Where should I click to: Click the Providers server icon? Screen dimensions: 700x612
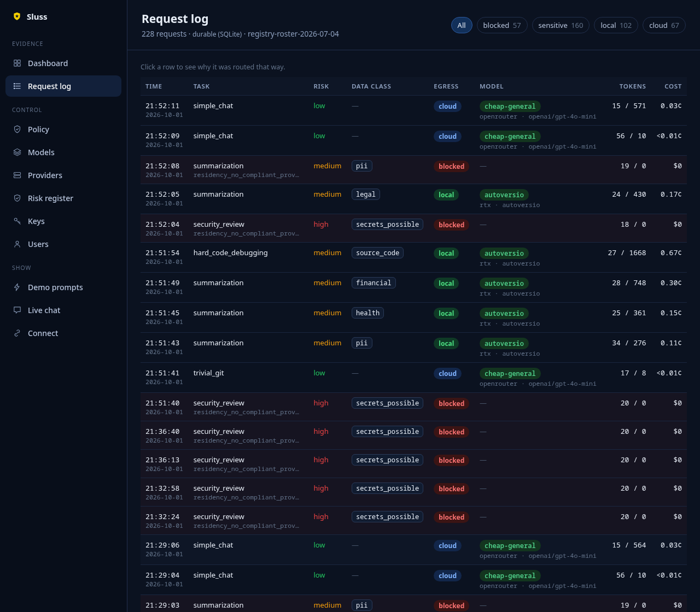tap(17, 175)
